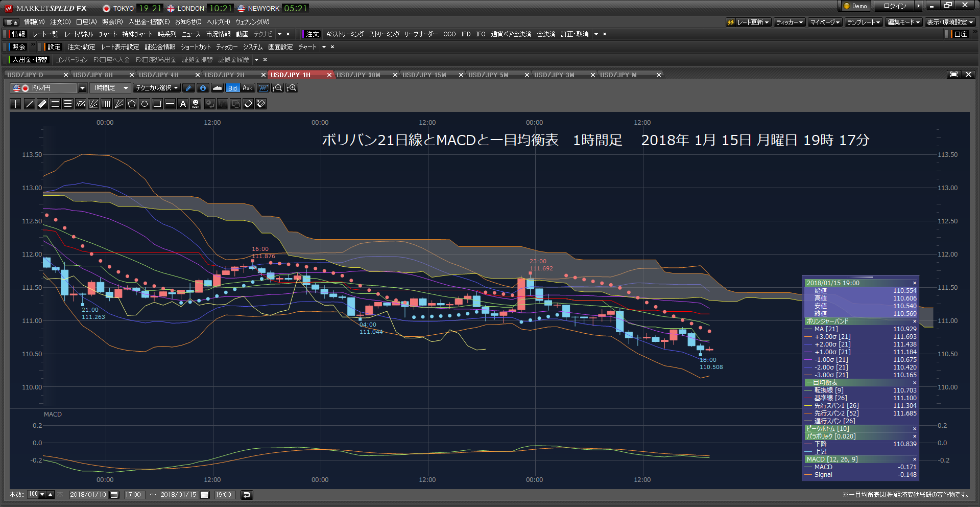Image resolution: width=980 pixels, height=507 pixels.
Task: Select the trend line drawing tool
Action: [x=30, y=104]
